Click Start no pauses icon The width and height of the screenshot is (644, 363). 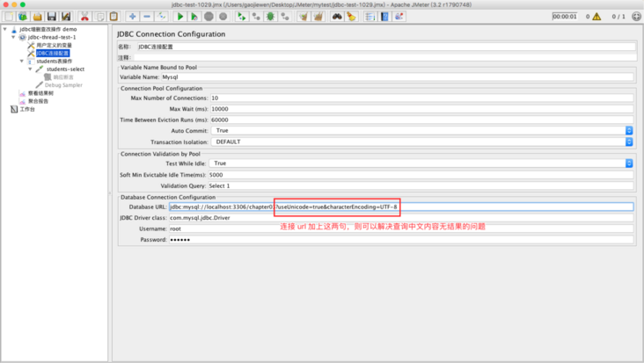[x=194, y=17]
